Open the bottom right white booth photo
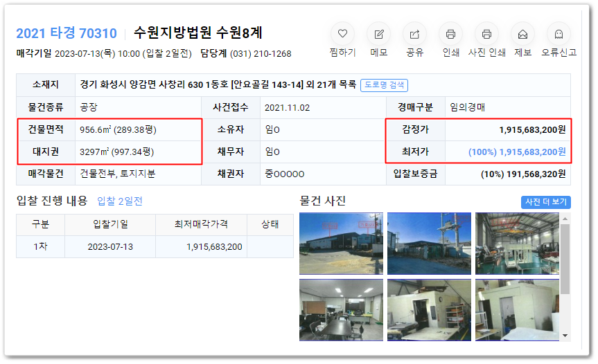Viewport: 598px width, 364px height. tap(517, 310)
